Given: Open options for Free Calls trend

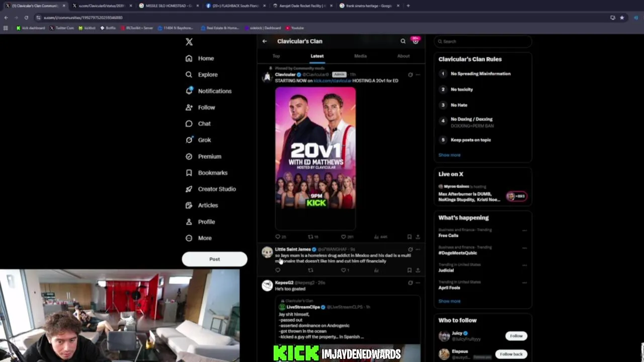Looking at the screenshot, I should [524, 230].
